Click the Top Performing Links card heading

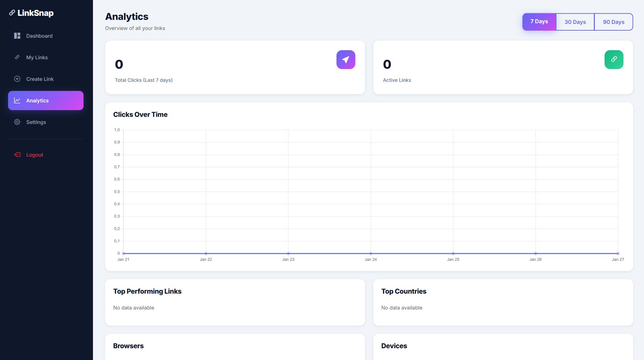tap(147, 291)
